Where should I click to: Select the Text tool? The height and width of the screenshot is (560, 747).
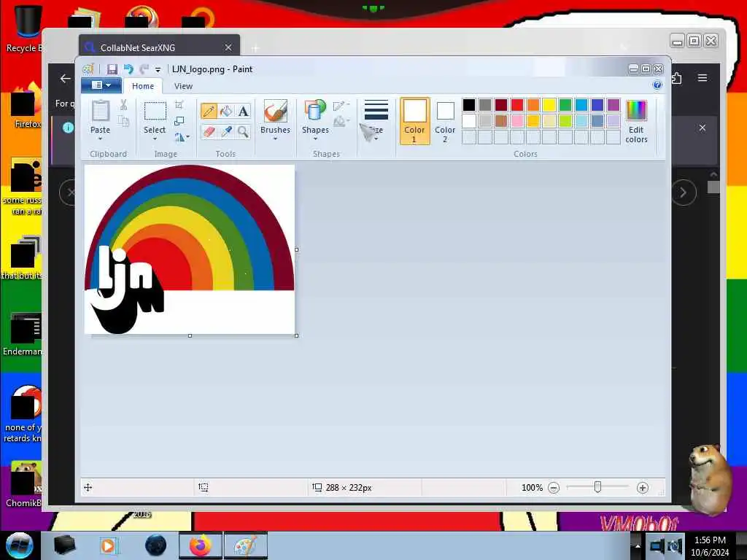pos(243,112)
